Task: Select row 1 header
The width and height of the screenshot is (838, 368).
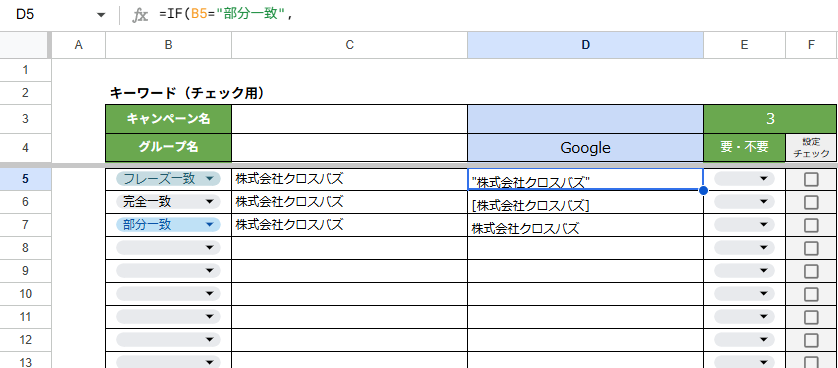Action: [x=25, y=70]
